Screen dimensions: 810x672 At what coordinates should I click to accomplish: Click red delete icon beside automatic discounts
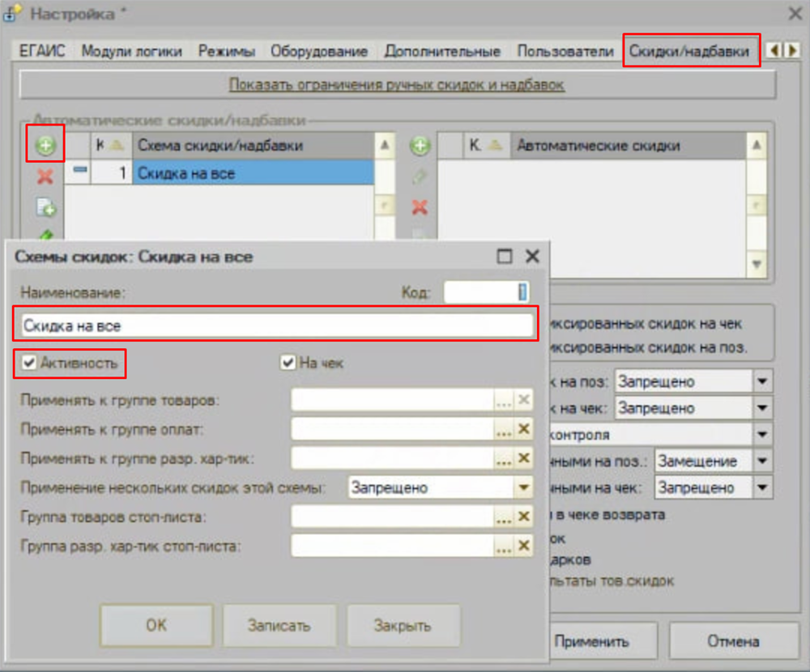point(420,206)
